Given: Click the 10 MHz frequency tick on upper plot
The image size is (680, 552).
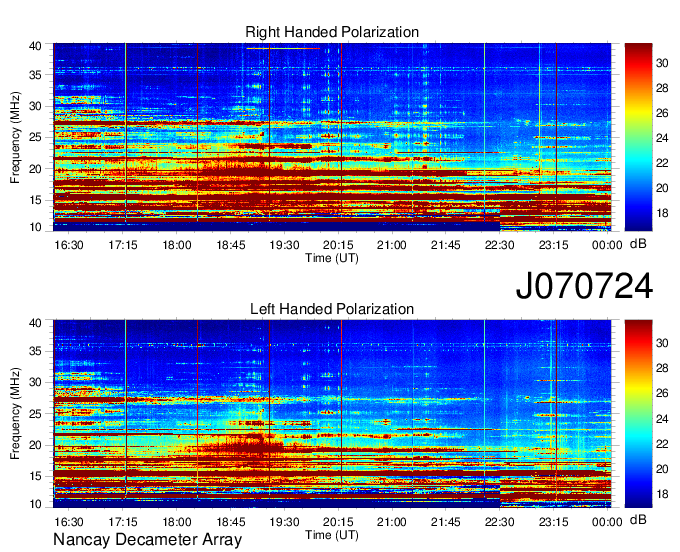Looking at the screenshot, I should click(x=35, y=227).
